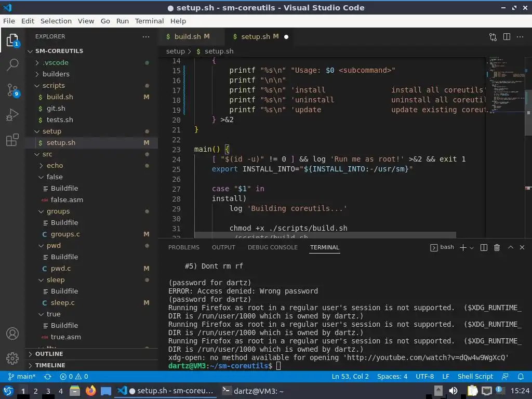Image resolution: width=532 pixels, height=399 pixels.
Task: Expand the TIMELINE section
Action: click(x=50, y=365)
